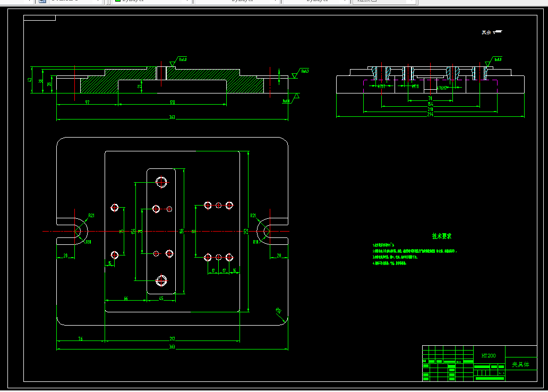The image size is (548, 392).
Task: Click the 其余 roughness symbol at top right
Action: click(492, 32)
